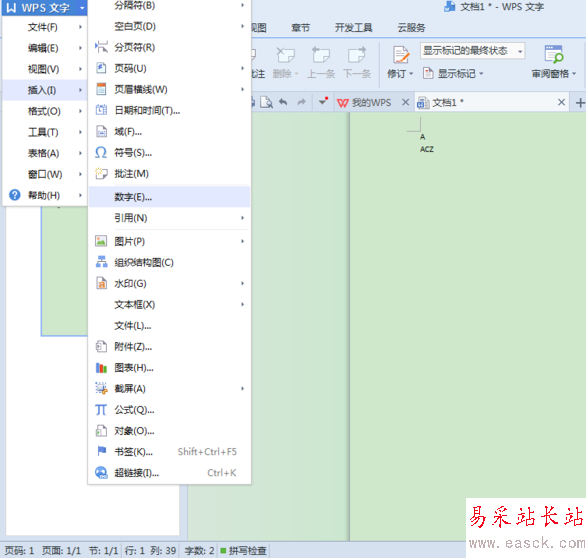Click the redo arrow in the quick toolbar
586x558 pixels.
pos(301,102)
